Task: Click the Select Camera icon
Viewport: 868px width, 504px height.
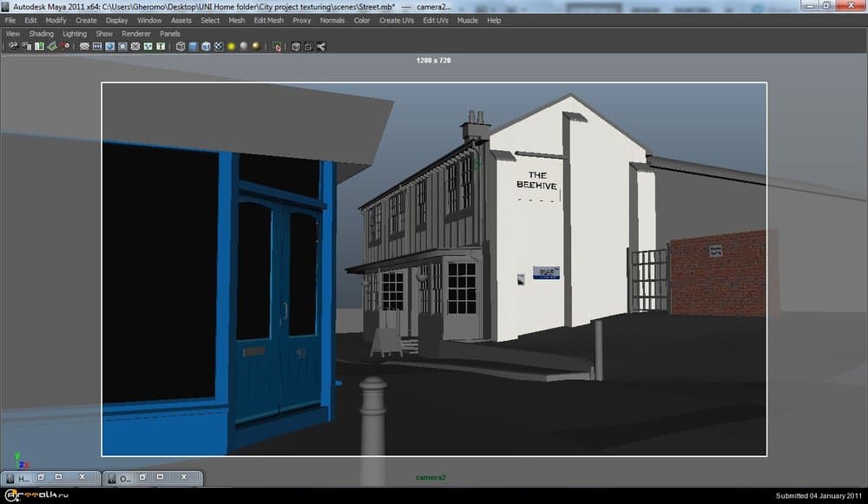Action: pyautogui.click(x=13, y=47)
